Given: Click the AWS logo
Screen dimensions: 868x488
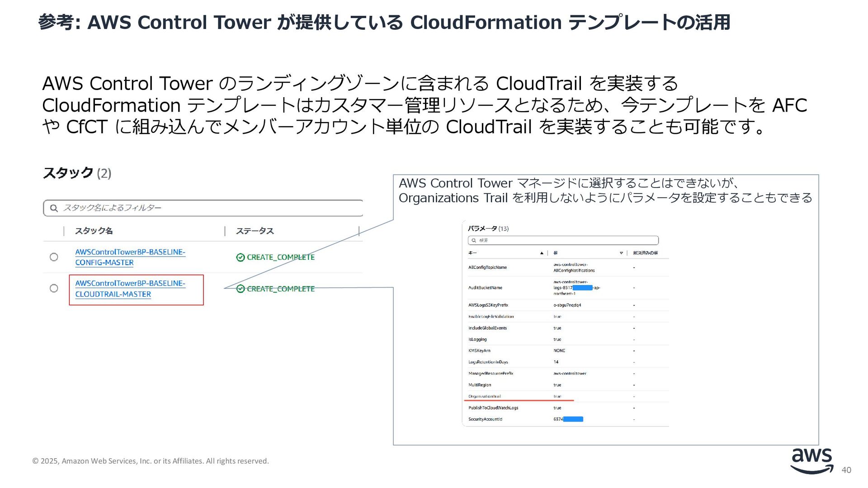Looking at the screenshot, I should tap(811, 461).
